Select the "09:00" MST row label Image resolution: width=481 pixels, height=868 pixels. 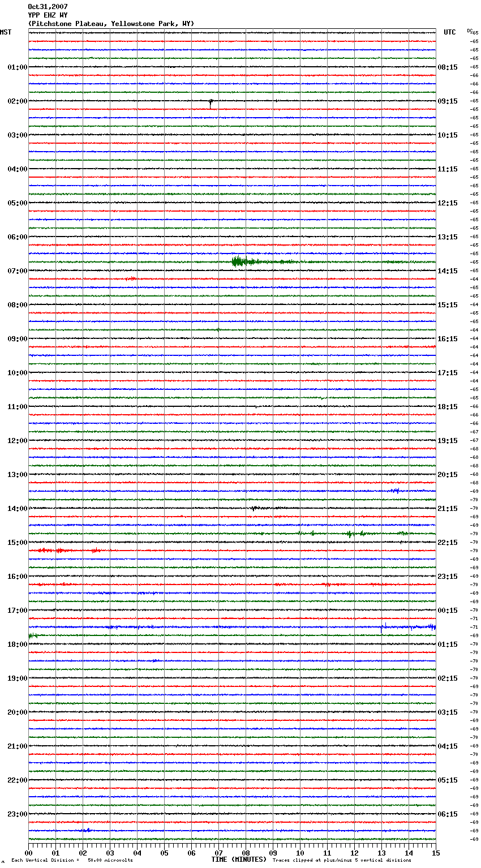[18, 339]
